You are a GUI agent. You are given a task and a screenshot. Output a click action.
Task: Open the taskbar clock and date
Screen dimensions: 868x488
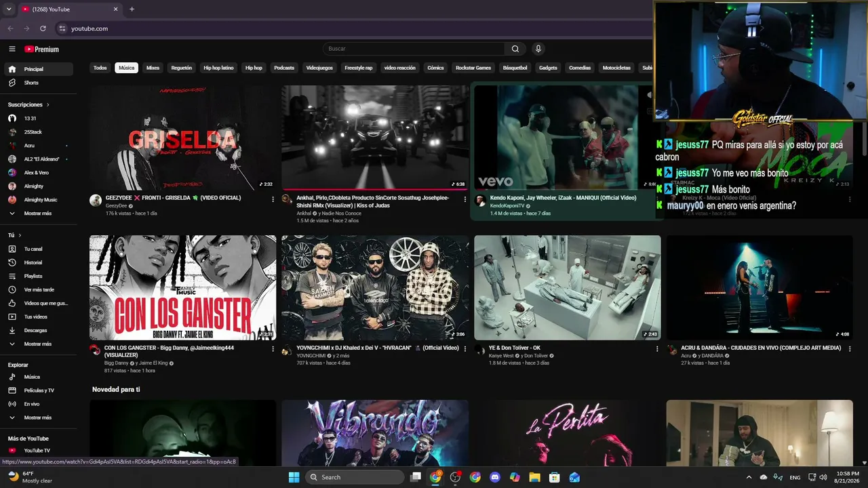(848, 477)
